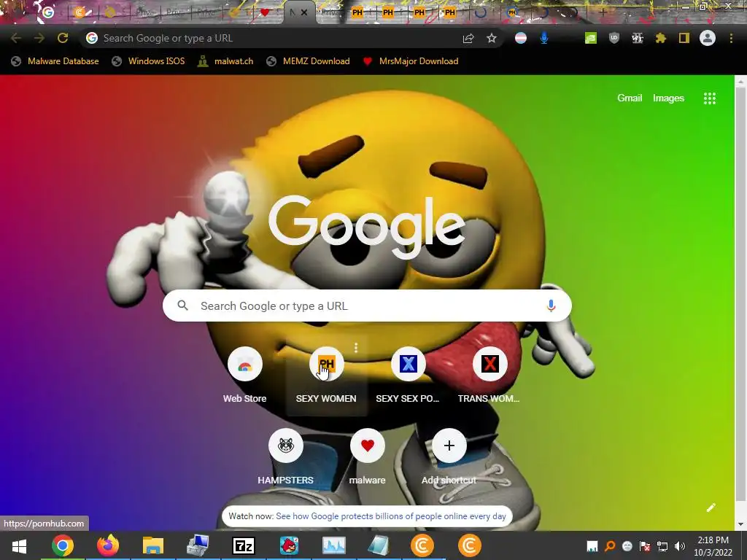Share this page via the share icon

(x=468, y=38)
